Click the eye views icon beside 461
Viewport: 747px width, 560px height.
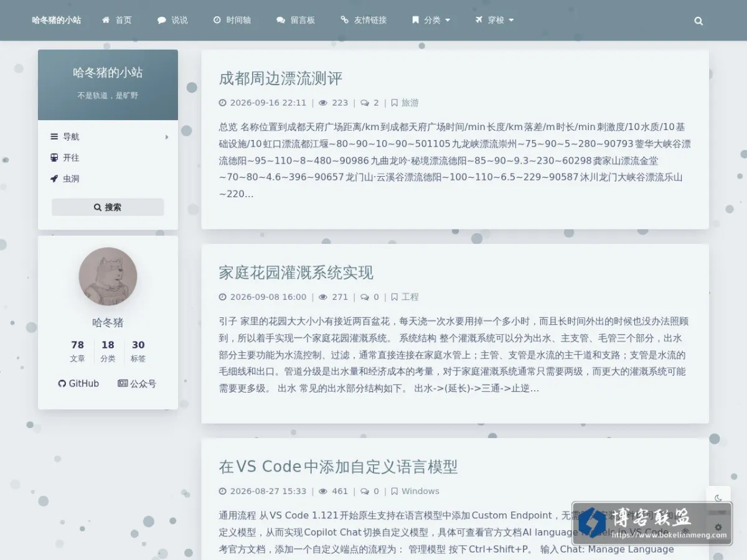point(323,491)
